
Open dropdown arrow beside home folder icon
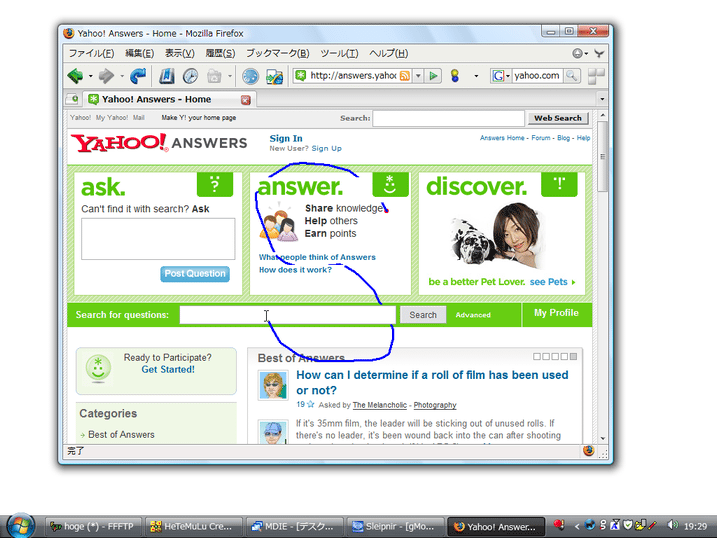[x=230, y=76]
